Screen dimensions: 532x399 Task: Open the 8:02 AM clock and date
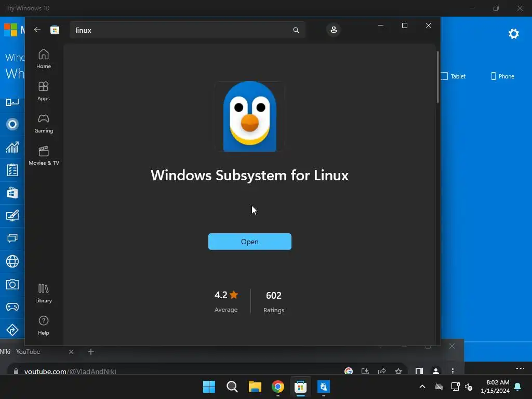[495, 387]
